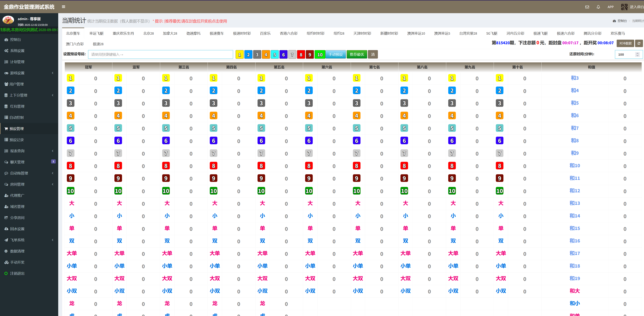The height and width of the screenshot is (316, 644).
Task: Click 进入前台 link
Action: click(637, 7)
